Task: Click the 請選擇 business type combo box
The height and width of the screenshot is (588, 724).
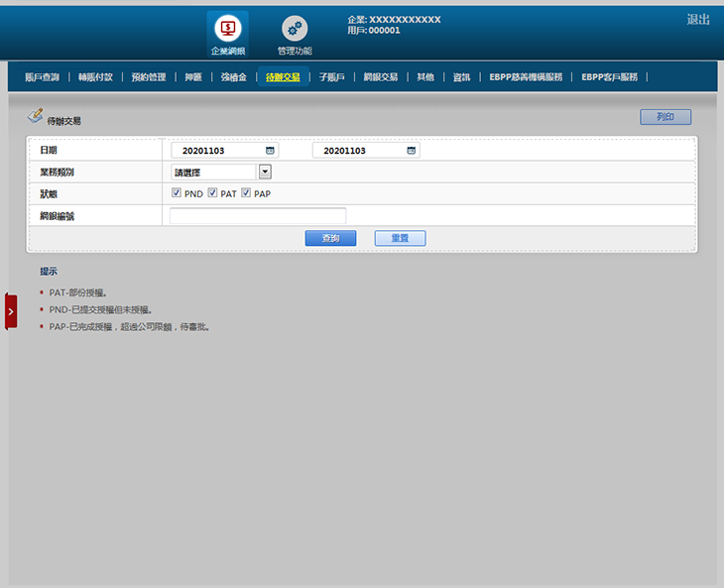Action: coord(212,172)
